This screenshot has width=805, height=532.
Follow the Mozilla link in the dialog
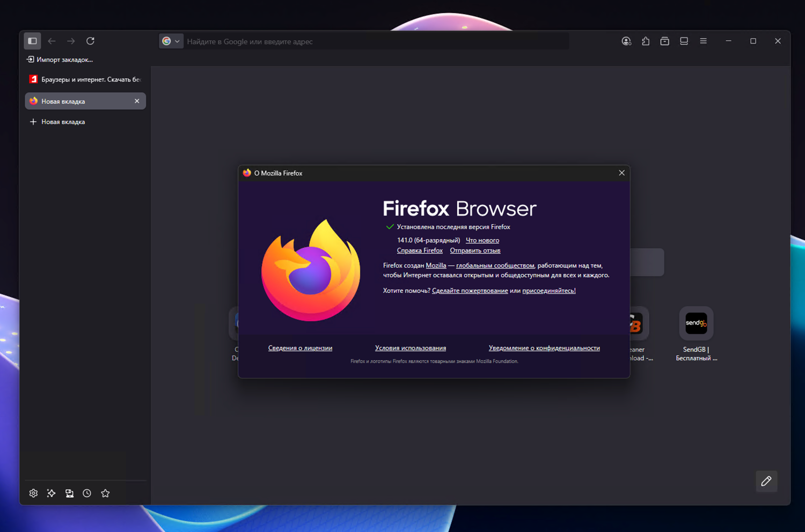(x=436, y=265)
